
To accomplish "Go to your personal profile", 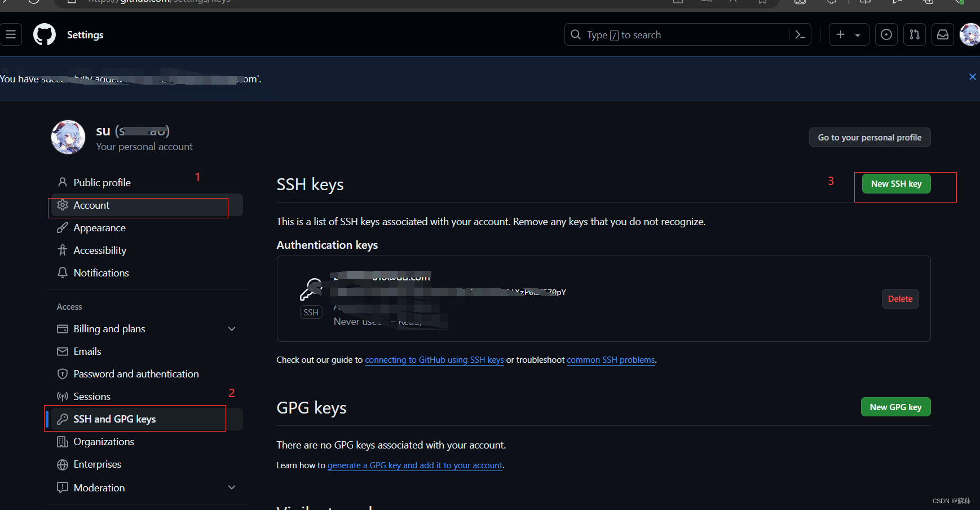I will [869, 138].
